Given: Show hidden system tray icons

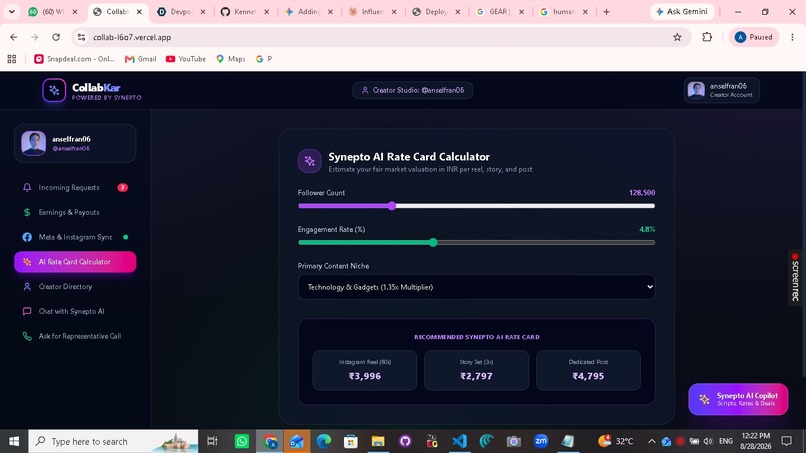Looking at the screenshot, I should (651, 441).
